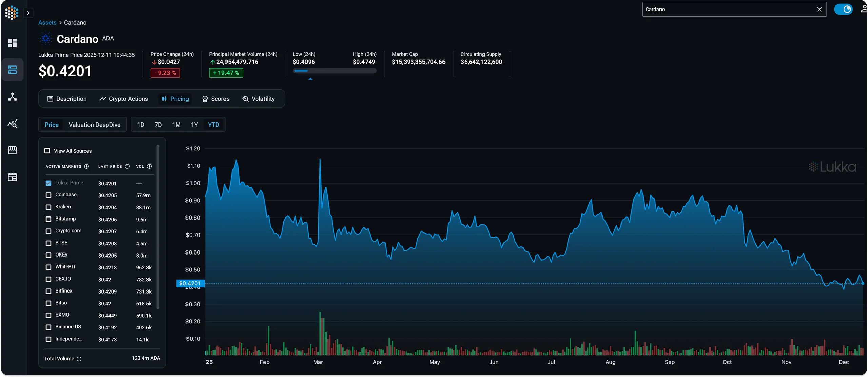Viewport: 868px width, 377px height.
Task: Click the Circulating Supply value 36,642,122,600
Action: (481, 62)
